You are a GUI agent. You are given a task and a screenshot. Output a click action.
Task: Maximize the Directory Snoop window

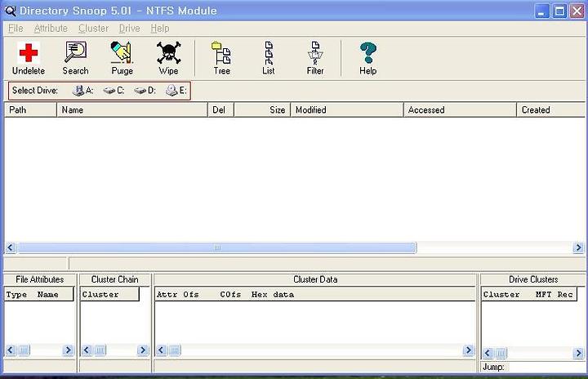[x=559, y=11]
